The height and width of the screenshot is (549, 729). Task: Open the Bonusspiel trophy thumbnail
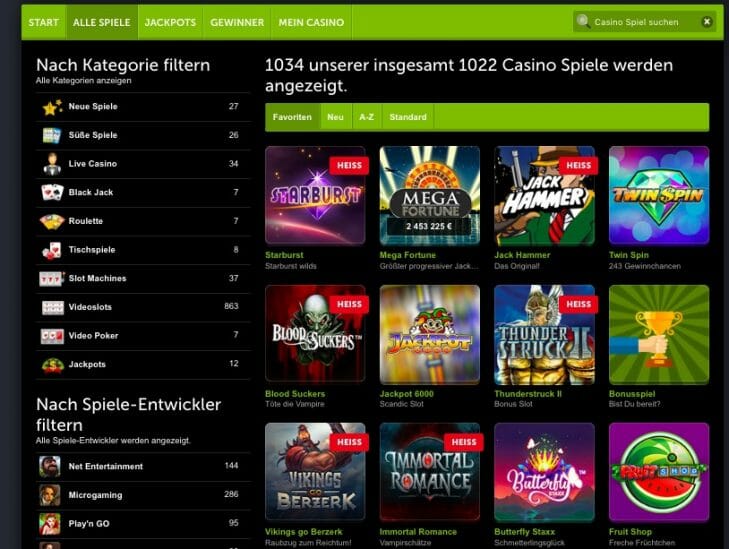pos(659,334)
